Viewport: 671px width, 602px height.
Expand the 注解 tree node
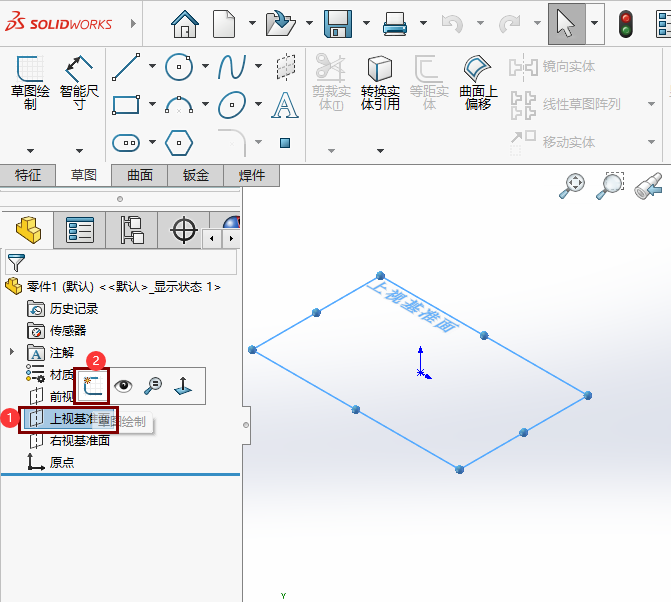click(x=12, y=352)
